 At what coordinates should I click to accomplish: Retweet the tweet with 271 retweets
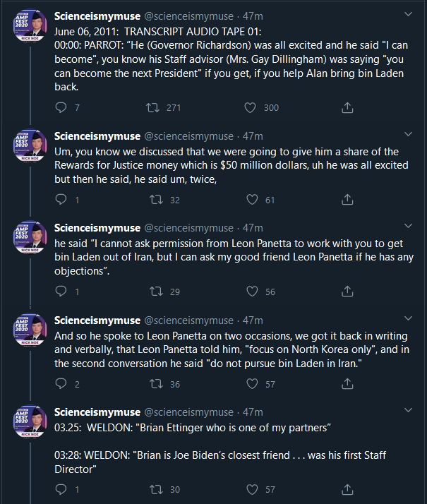[153, 107]
